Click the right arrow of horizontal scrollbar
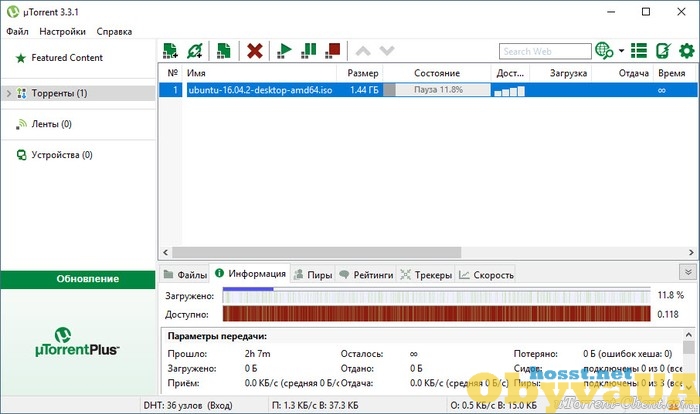 click(691, 252)
